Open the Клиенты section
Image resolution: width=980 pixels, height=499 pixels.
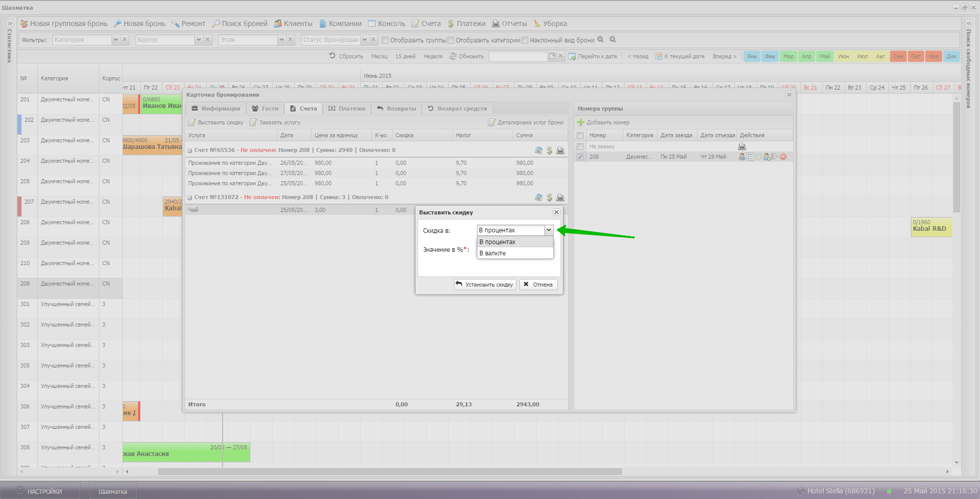click(293, 24)
